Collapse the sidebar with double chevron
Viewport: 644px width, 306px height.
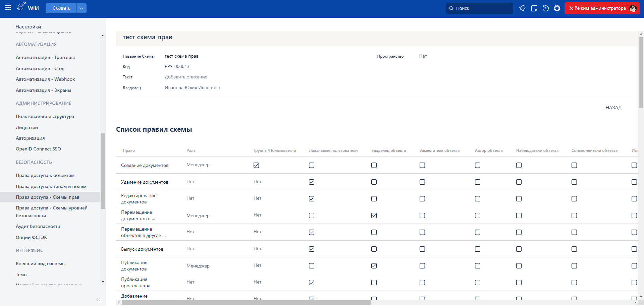(x=98, y=300)
